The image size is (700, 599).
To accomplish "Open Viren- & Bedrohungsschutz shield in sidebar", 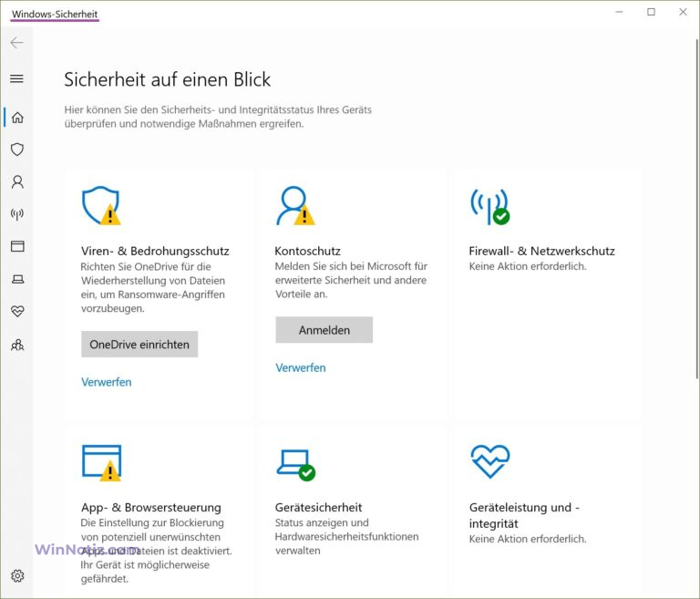I will coord(16,150).
